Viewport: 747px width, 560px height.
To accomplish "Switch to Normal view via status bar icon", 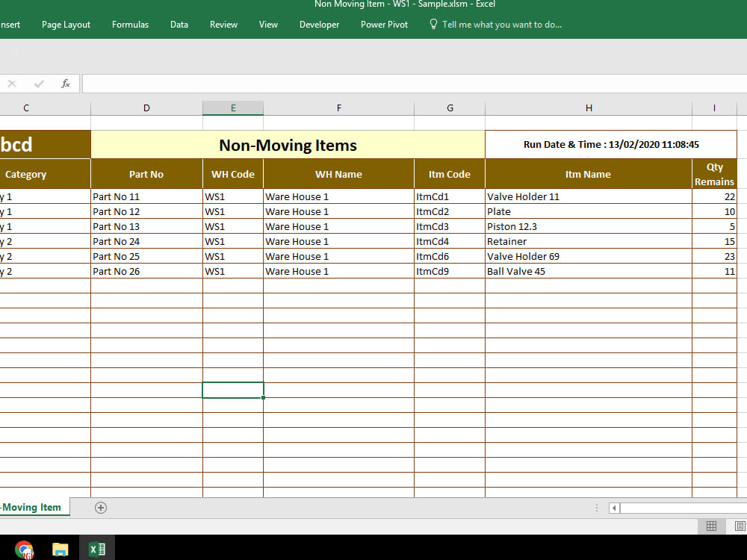I will (x=711, y=526).
